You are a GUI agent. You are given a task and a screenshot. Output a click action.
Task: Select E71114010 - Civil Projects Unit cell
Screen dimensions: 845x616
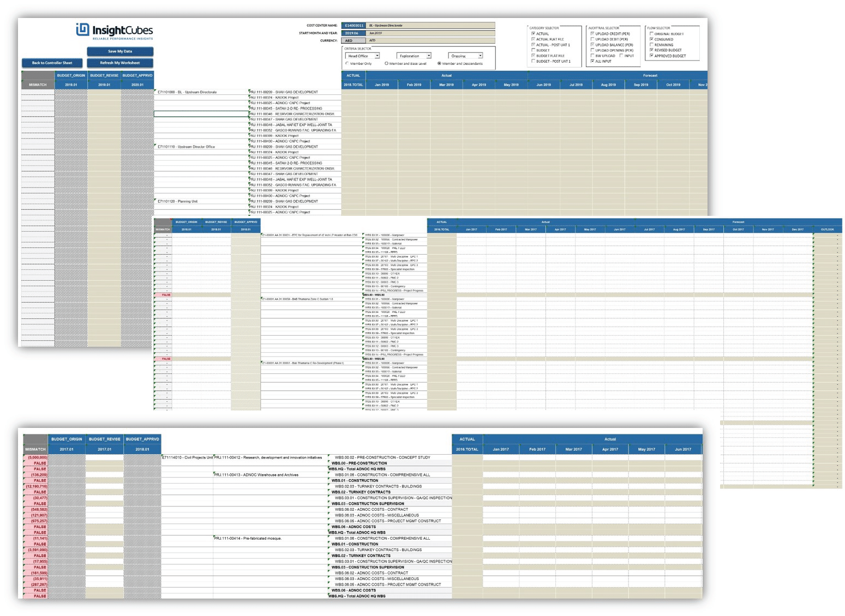187,457
